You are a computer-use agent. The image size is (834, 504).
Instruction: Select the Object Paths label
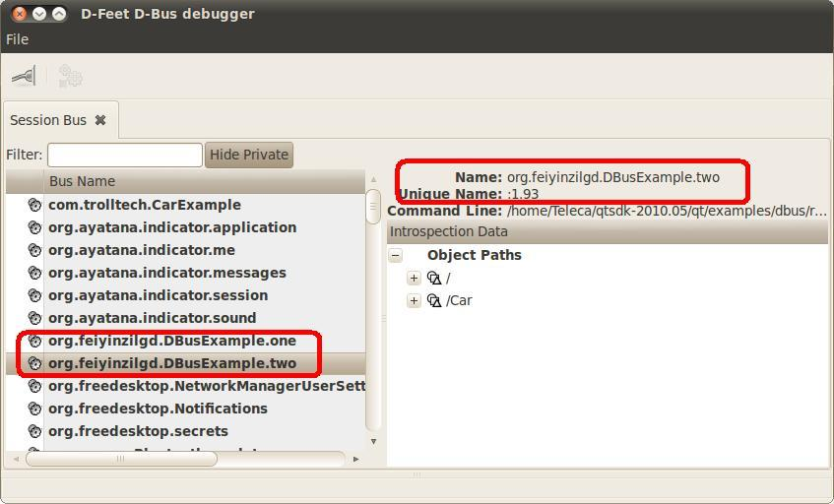(x=475, y=255)
